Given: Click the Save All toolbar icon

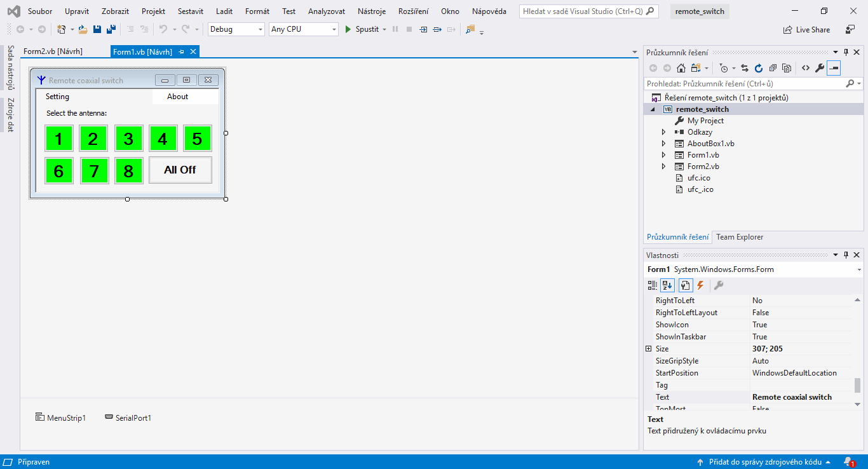Looking at the screenshot, I should pos(111,29).
